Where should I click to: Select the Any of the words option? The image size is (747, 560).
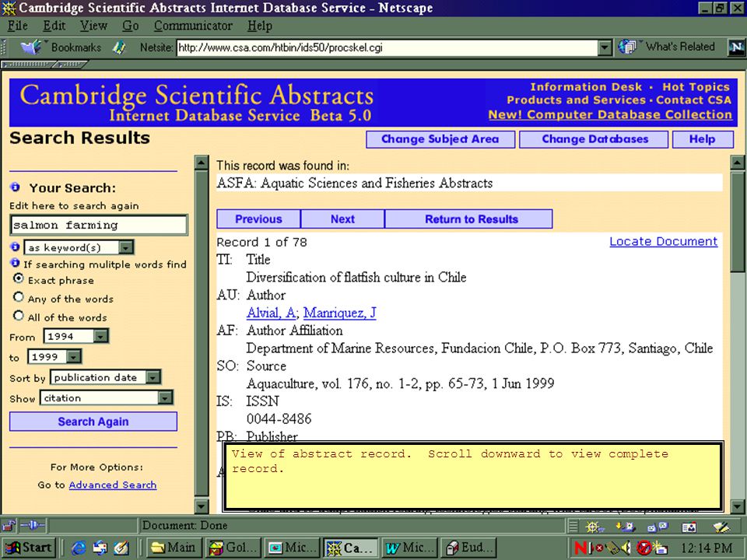pyautogui.click(x=19, y=297)
